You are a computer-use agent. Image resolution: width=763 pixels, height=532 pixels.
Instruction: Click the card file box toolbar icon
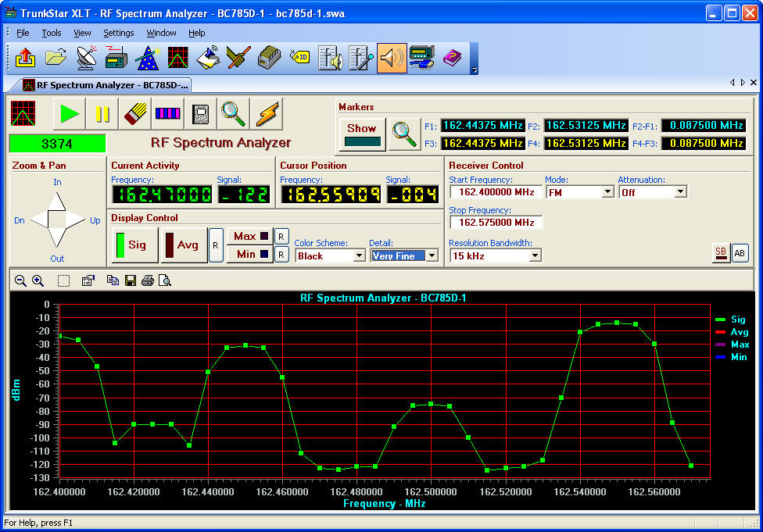[270, 58]
